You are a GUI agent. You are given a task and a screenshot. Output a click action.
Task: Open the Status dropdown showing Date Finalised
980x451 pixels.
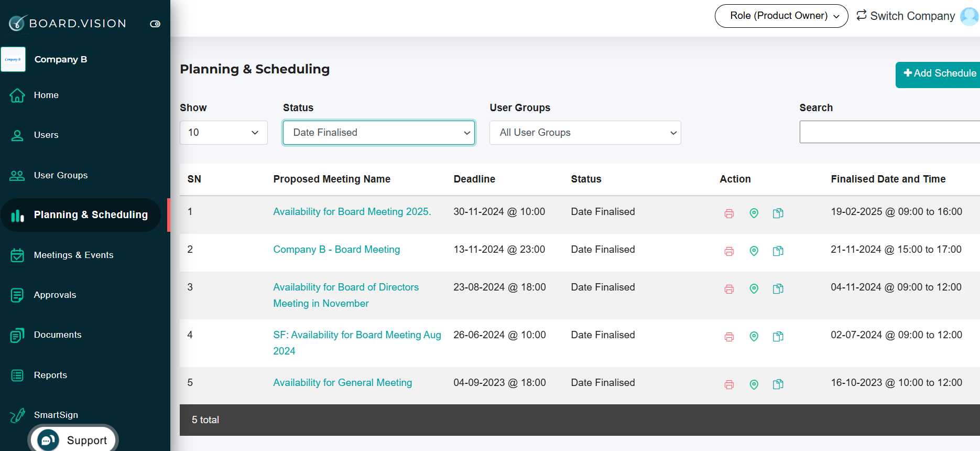pyautogui.click(x=379, y=133)
